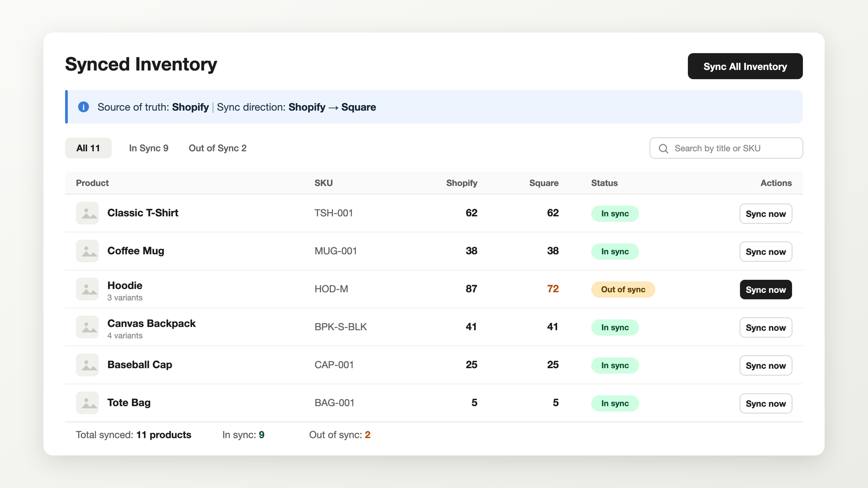Click the blue info icon in banner
This screenshot has height=488, width=868.
point(84,107)
